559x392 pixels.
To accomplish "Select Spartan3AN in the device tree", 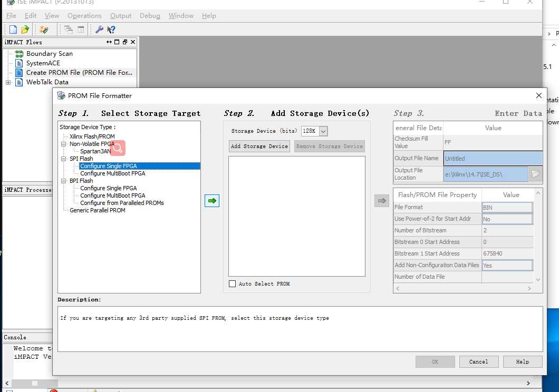I will coord(95,151).
